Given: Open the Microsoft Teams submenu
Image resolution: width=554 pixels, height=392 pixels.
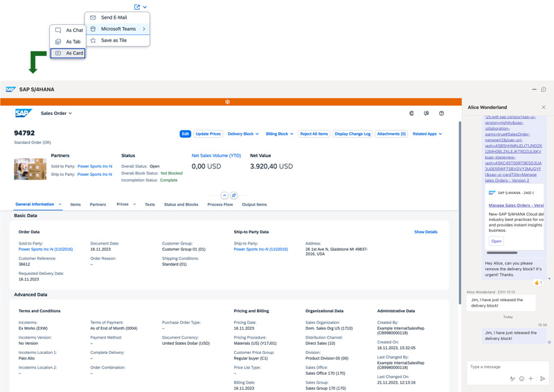Looking at the screenshot, I should pyautogui.click(x=118, y=29).
